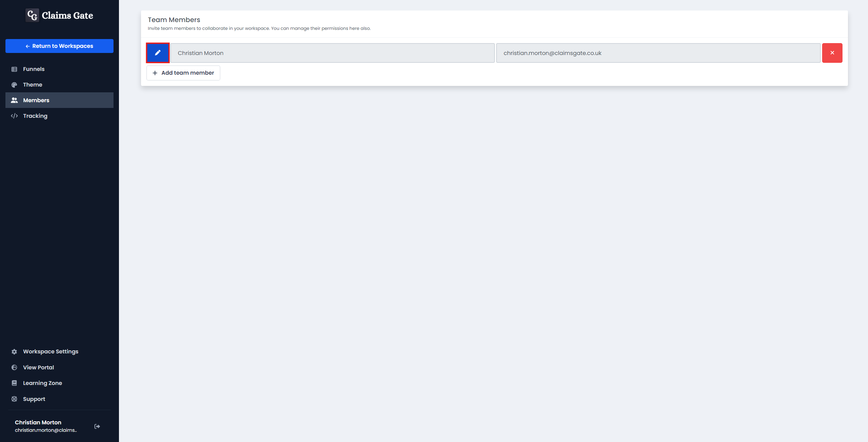Click Return to Workspaces button
The image size is (868, 442).
pos(59,46)
